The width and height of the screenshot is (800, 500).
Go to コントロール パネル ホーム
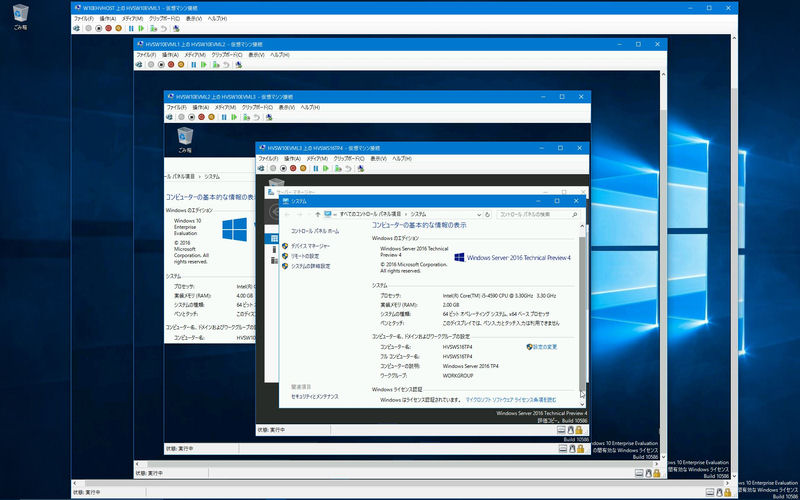click(x=315, y=231)
